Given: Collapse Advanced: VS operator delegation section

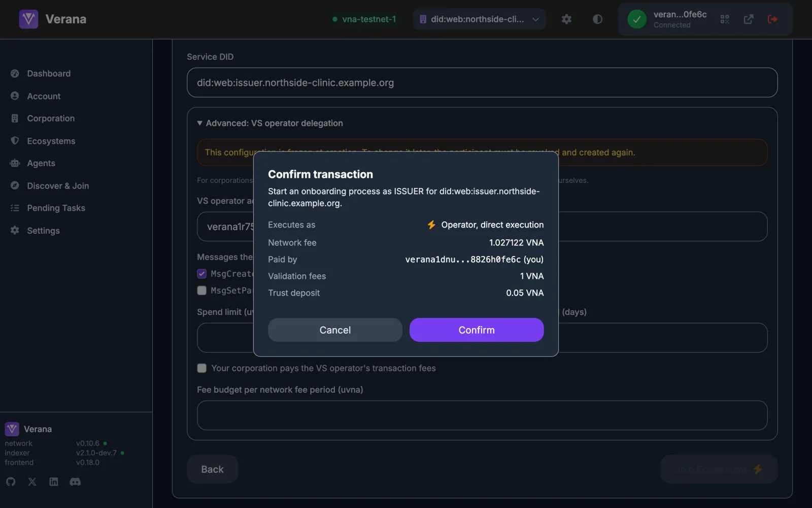Looking at the screenshot, I should pyautogui.click(x=270, y=123).
